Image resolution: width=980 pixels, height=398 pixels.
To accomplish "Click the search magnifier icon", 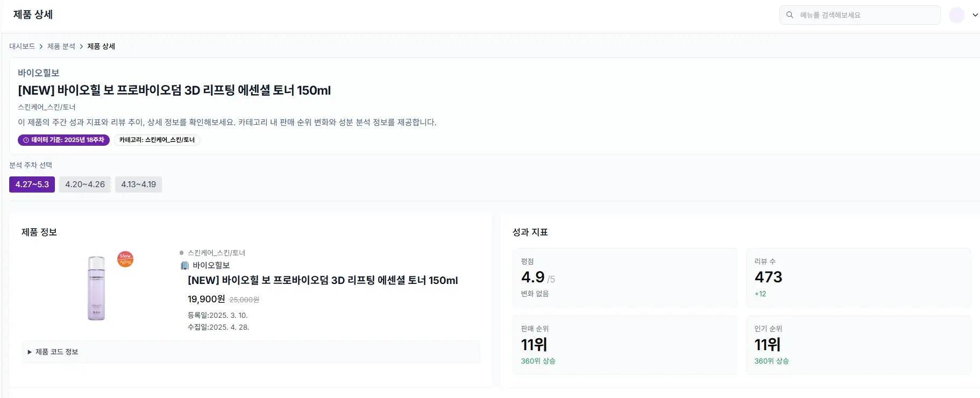I will coord(790,15).
